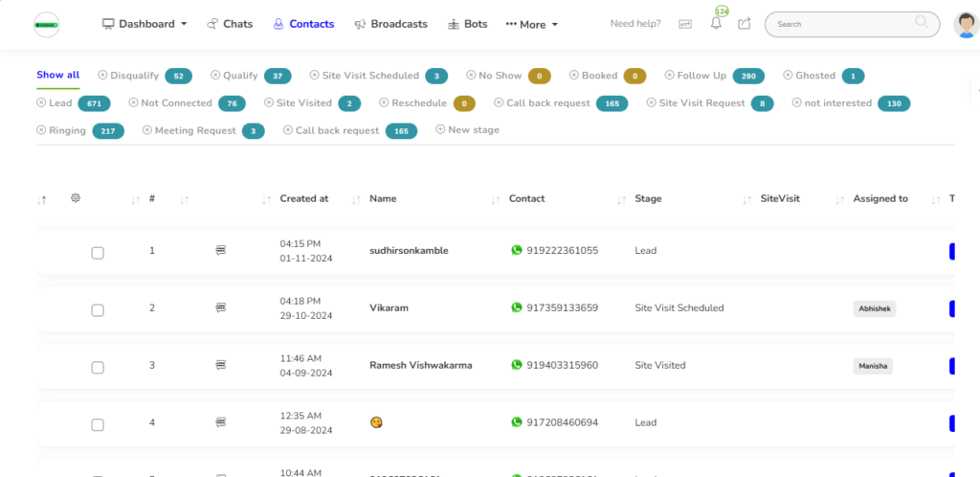980x477 pixels.
Task: Click the notification bell icon
Action: [716, 24]
